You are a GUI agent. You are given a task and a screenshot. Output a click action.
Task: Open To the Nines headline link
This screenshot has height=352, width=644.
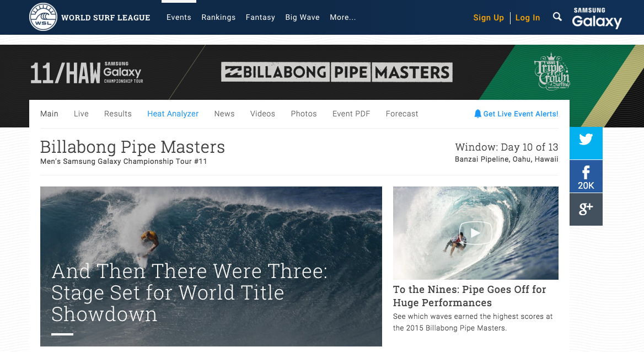[469, 296]
